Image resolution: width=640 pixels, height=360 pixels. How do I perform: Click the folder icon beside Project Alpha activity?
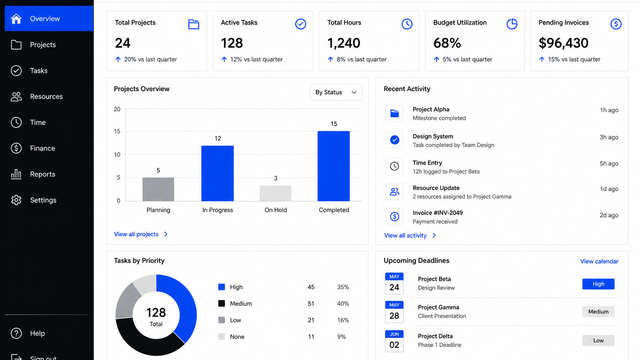[x=394, y=113]
